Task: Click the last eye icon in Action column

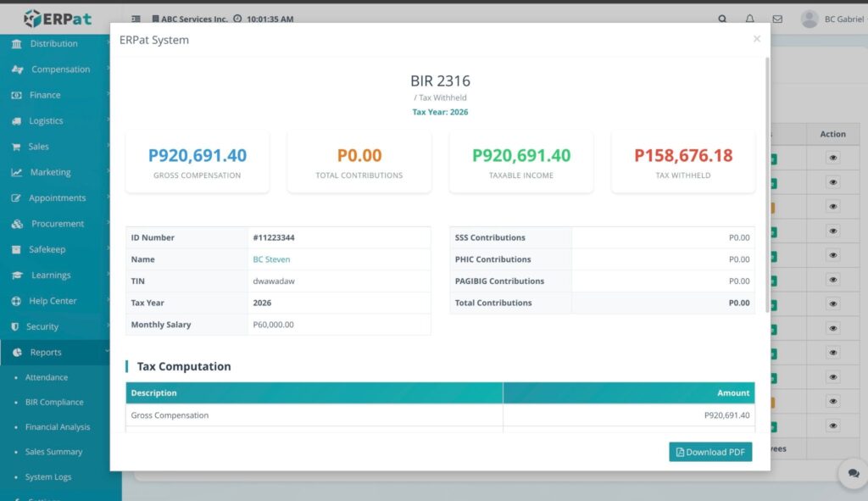Action: 832,426
